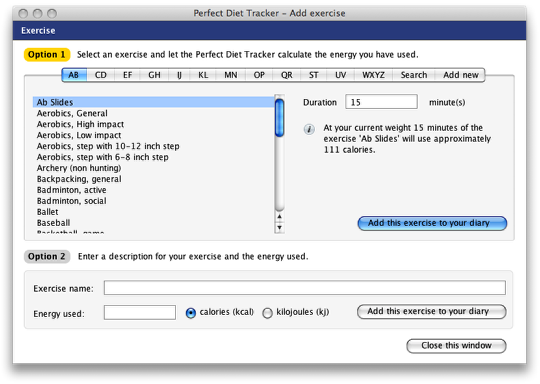Switch to the AB exercise tab

click(x=74, y=75)
